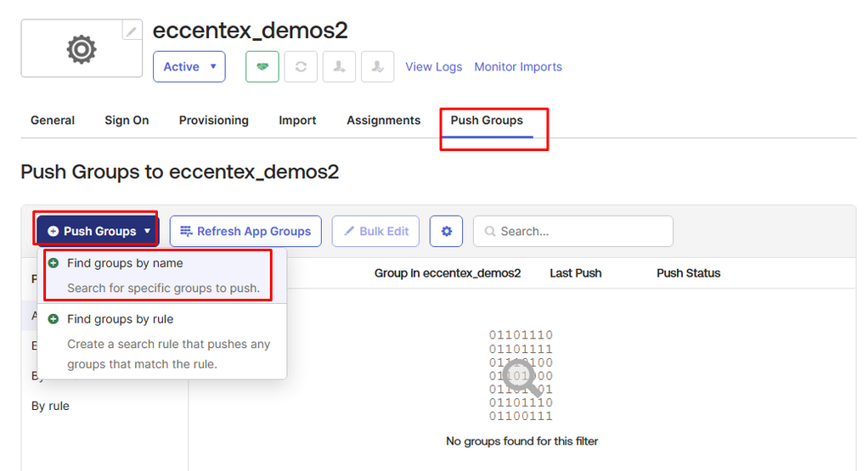The image size is (868, 471).
Task: Click the assign user icon button
Action: point(340,67)
